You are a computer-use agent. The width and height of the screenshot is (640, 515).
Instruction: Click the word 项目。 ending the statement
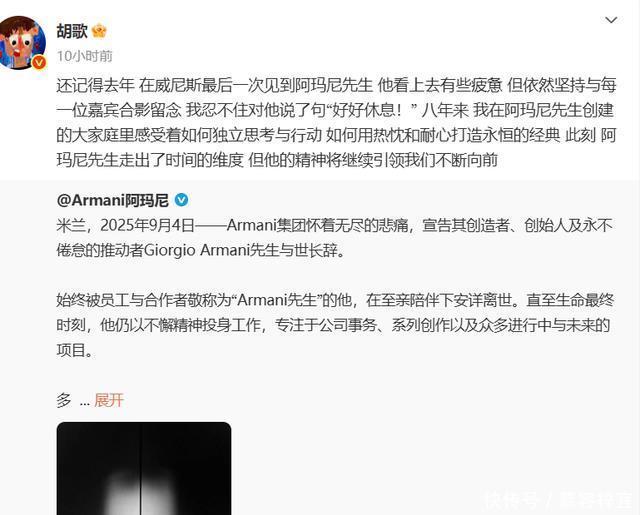click(x=75, y=350)
